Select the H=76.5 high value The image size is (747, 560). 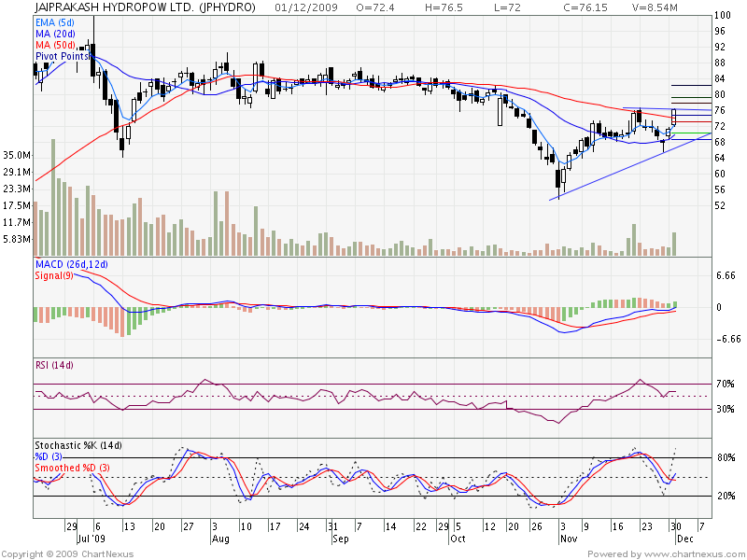point(444,7)
